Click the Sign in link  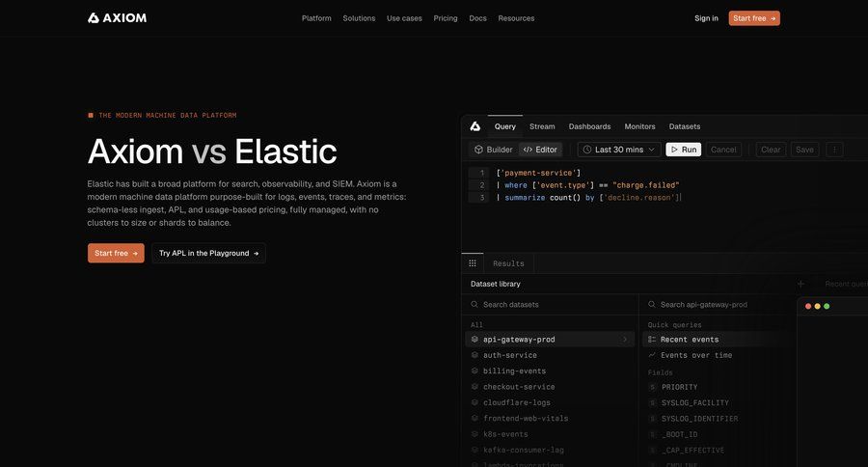tap(706, 18)
